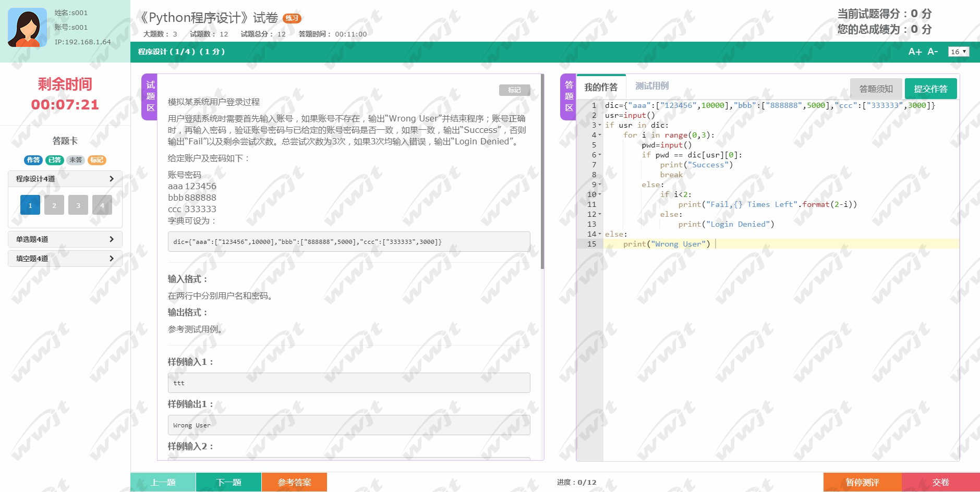Click 暂停测评 to pause test

point(862,482)
